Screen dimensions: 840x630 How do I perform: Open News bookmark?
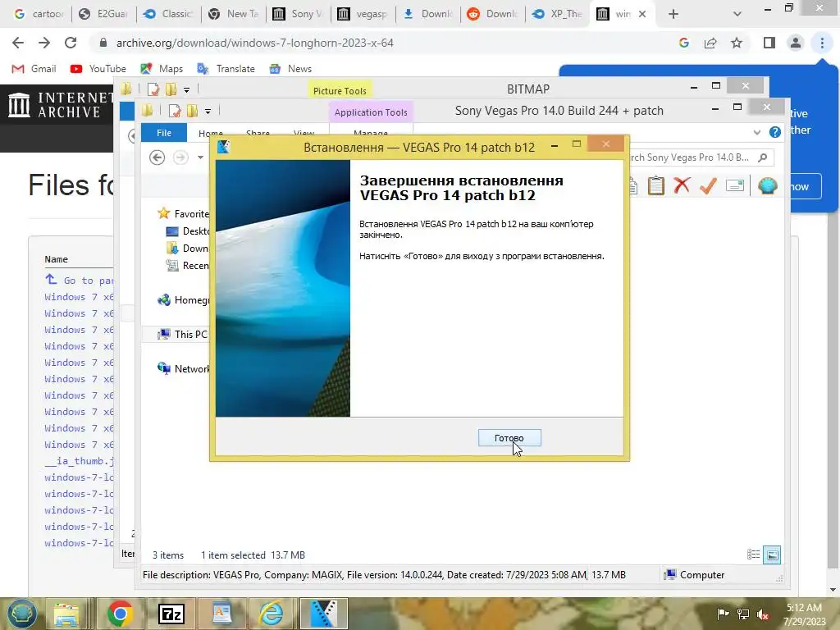coord(291,69)
